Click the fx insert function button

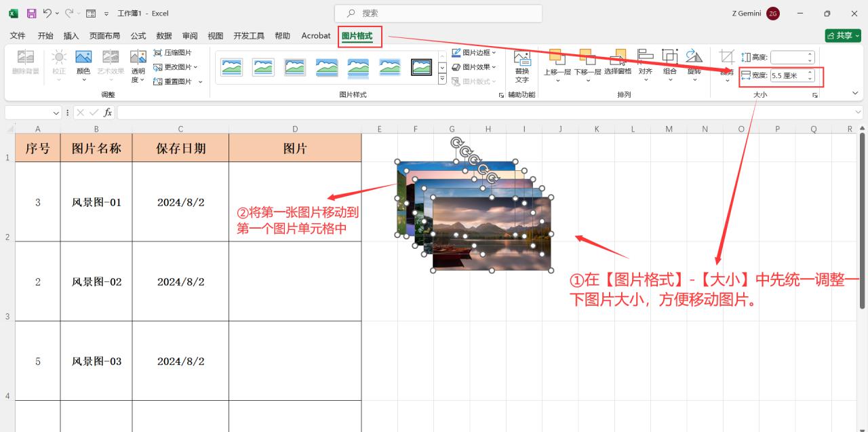point(108,113)
